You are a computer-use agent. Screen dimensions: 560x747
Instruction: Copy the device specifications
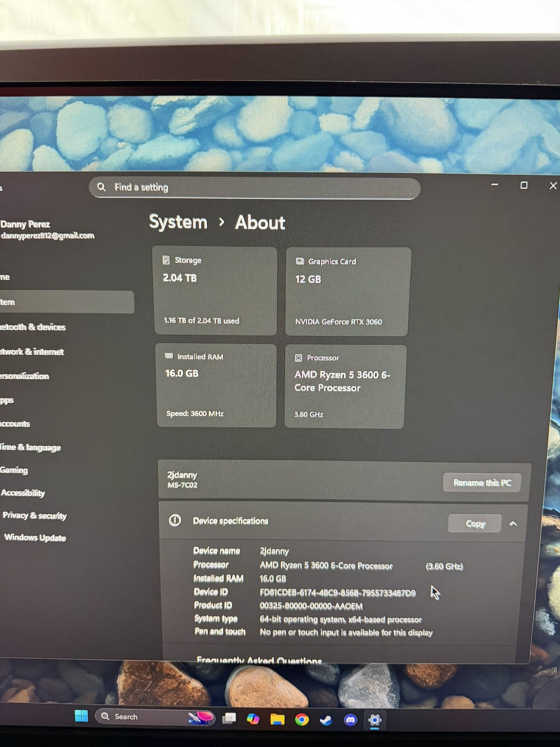coord(474,524)
